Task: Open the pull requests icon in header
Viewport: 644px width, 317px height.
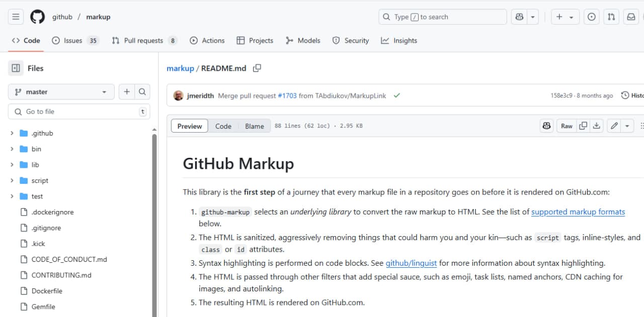Action: [x=611, y=17]
